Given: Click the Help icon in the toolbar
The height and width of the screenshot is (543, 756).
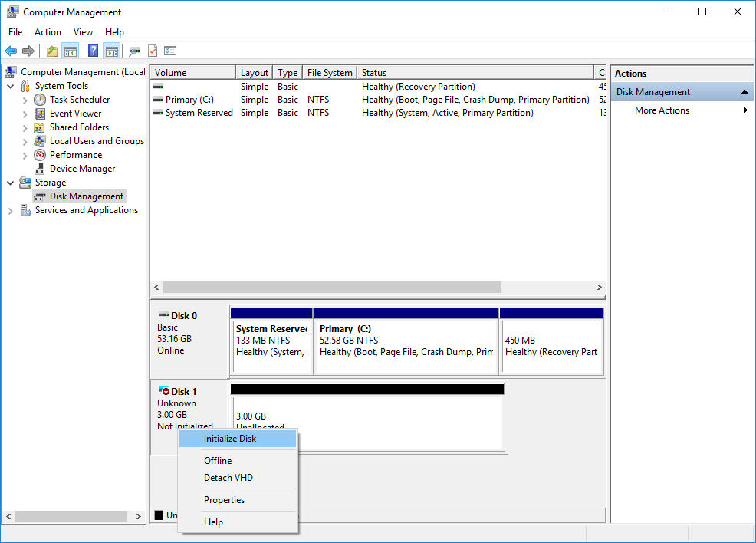Looking at the screenshot, I should coord(93,51).
